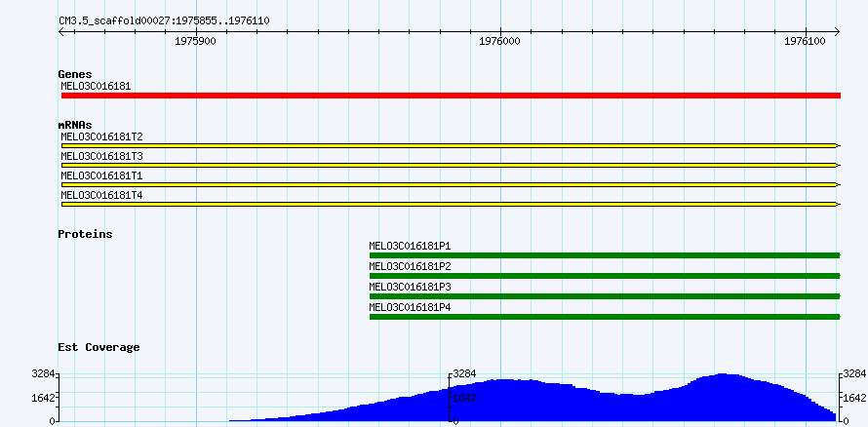
Task: Click the Est Coverage track title
Action: 99,347
